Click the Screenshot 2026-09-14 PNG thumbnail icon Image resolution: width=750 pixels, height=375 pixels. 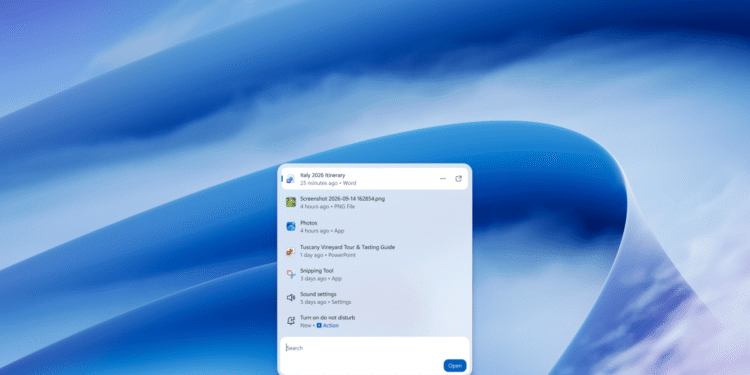point(291,202)
